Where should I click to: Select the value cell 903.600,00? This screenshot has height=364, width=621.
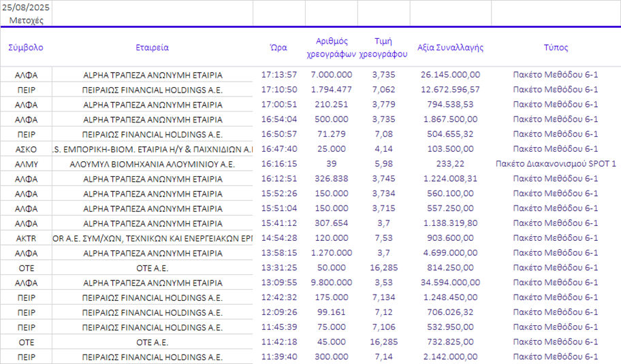click(x=450, y=238)
